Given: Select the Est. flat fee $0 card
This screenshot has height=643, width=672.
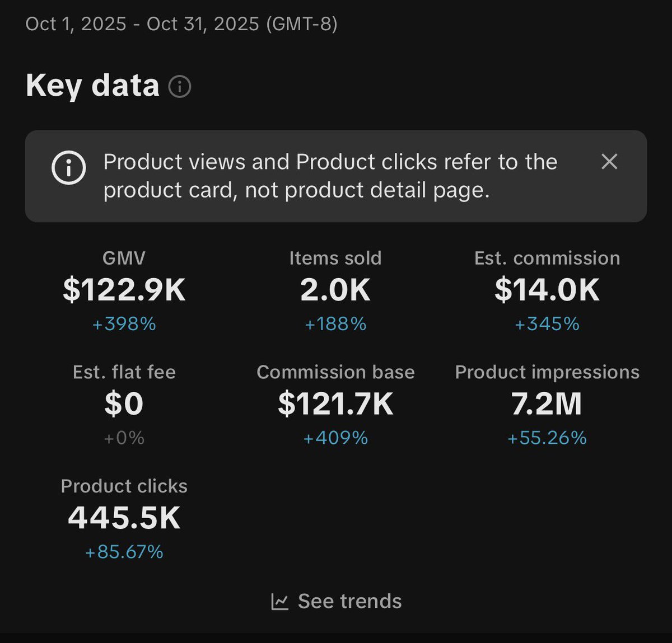Looking at the screenshot, I should [124, 403].
